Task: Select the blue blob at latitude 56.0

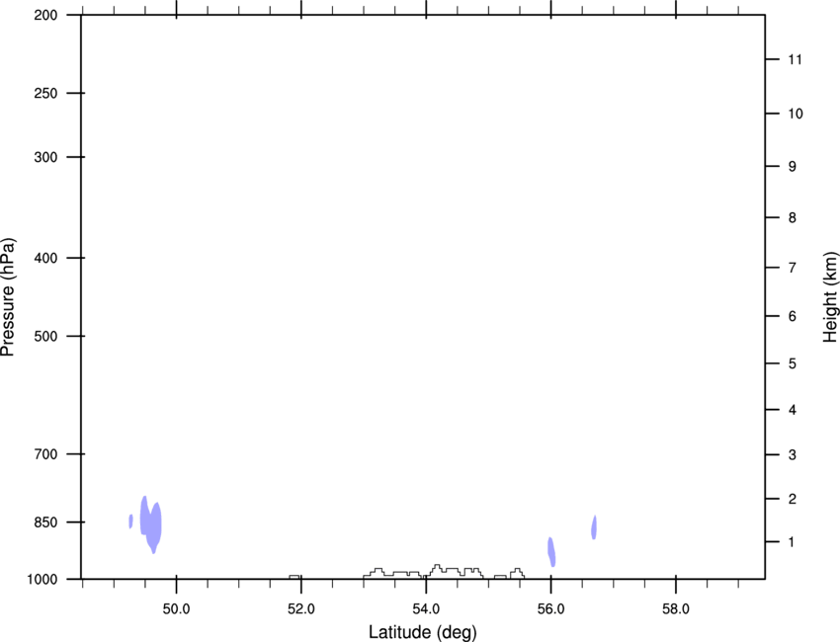Action: click(x=551, y=552)
